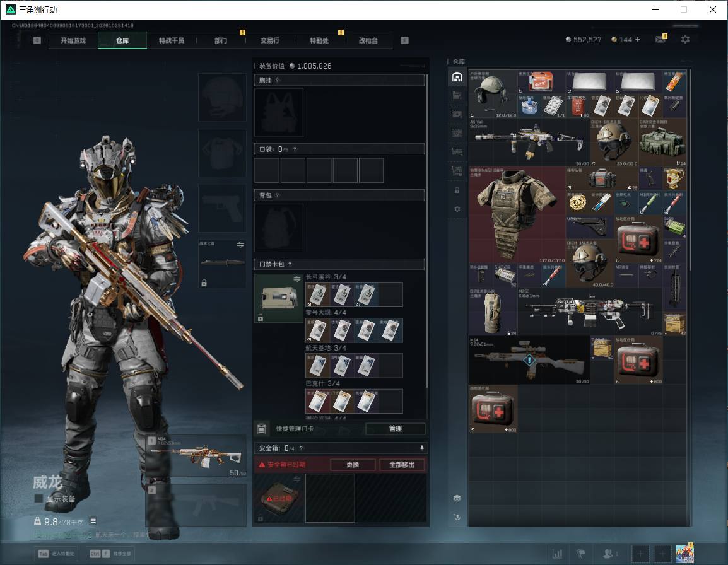The width and height of the screenshot is (728, 565).
Task: Select the M250 machine gun in warehouse
Action: [x=590, y=312]
